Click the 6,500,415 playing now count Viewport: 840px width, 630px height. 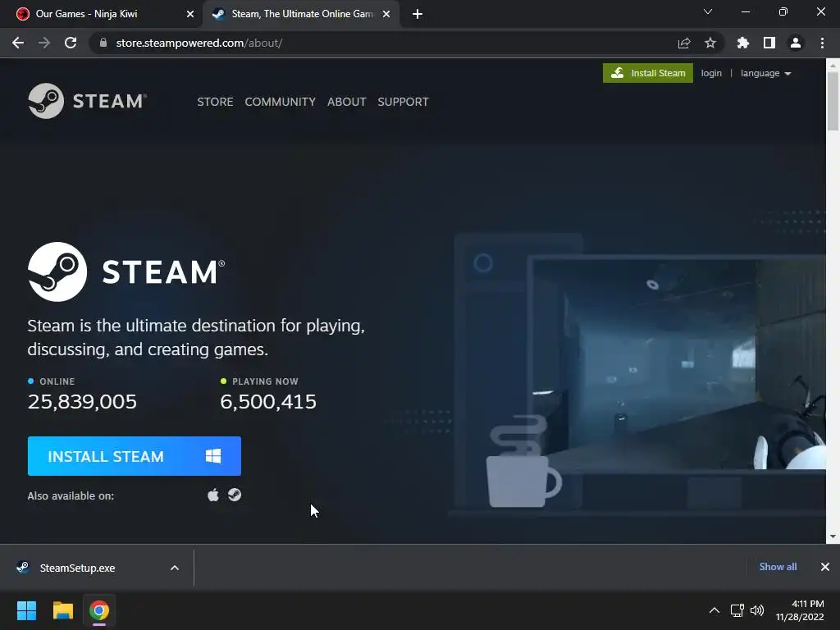click(268, 401)
